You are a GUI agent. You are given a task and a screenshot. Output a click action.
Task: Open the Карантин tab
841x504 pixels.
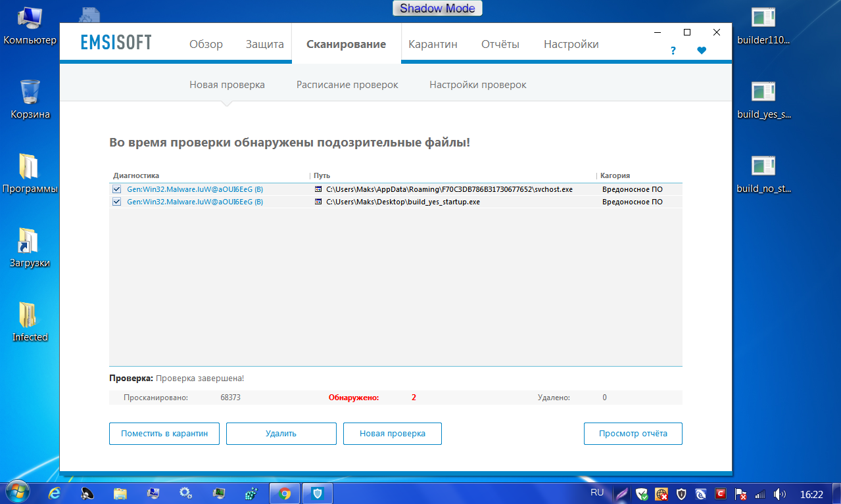(433, 44)
